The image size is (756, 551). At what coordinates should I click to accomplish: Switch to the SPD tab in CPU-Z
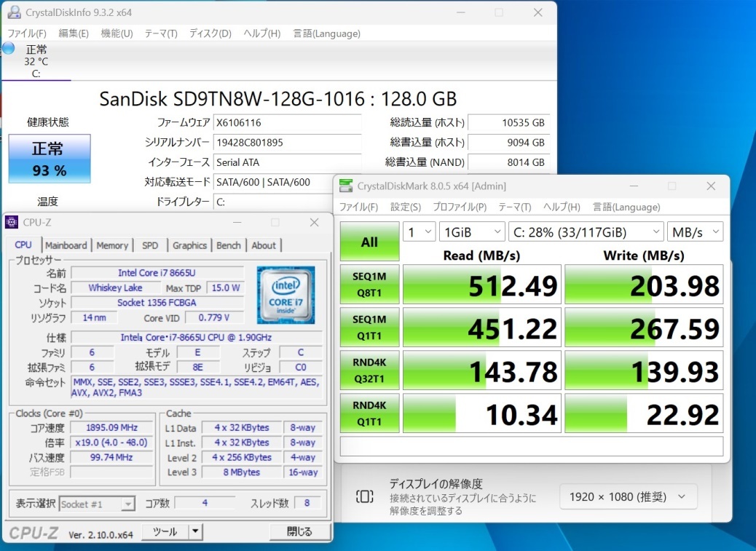150,245
